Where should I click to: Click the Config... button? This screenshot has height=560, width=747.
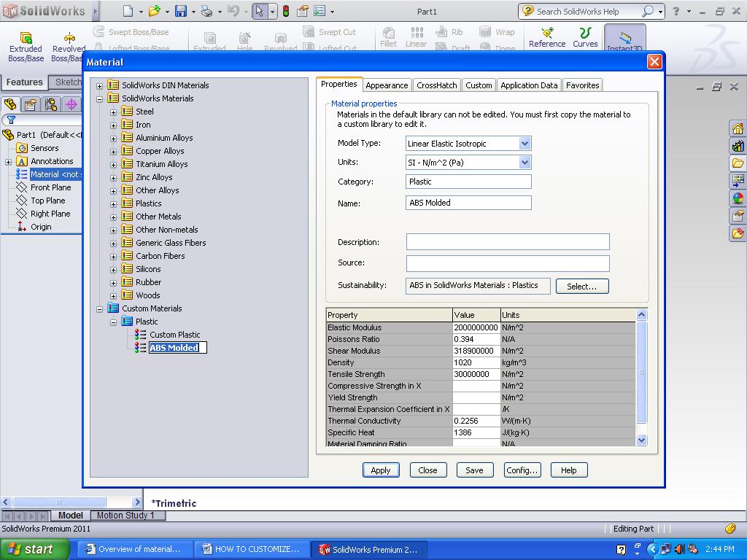522,470
